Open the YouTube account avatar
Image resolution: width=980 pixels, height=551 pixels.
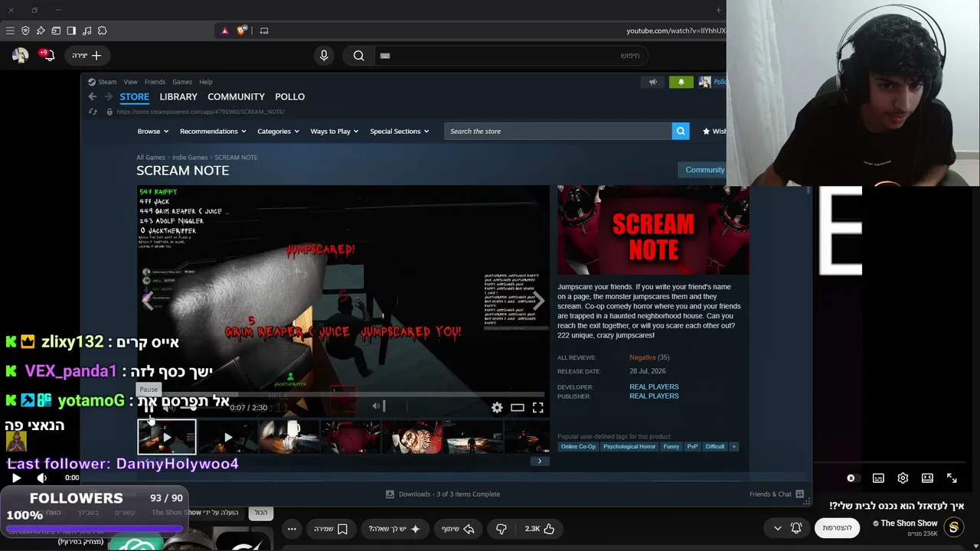(x=20, y=55)
